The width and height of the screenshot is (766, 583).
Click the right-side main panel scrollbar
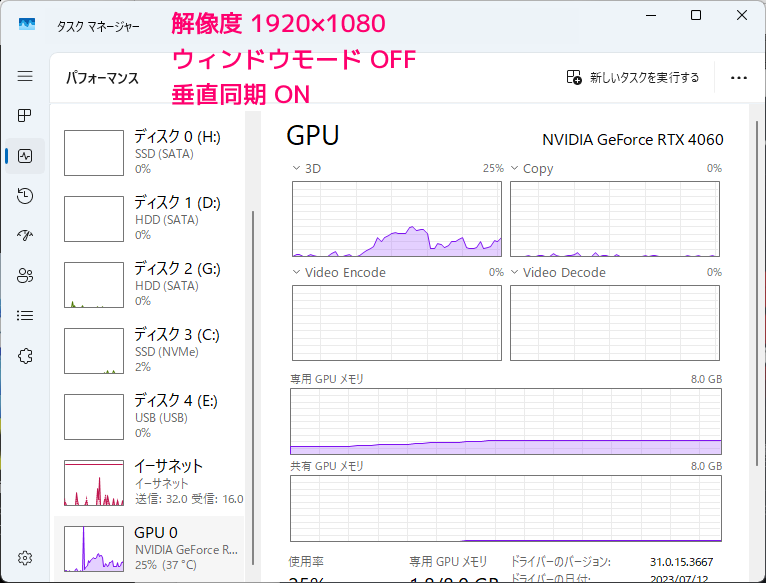757,293
